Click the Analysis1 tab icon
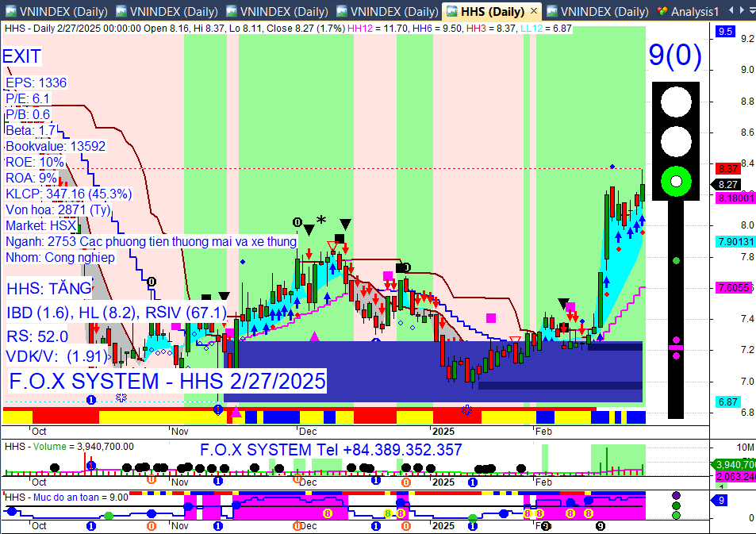Viewport: 756px width, 534px height. (x=662, y=11)
